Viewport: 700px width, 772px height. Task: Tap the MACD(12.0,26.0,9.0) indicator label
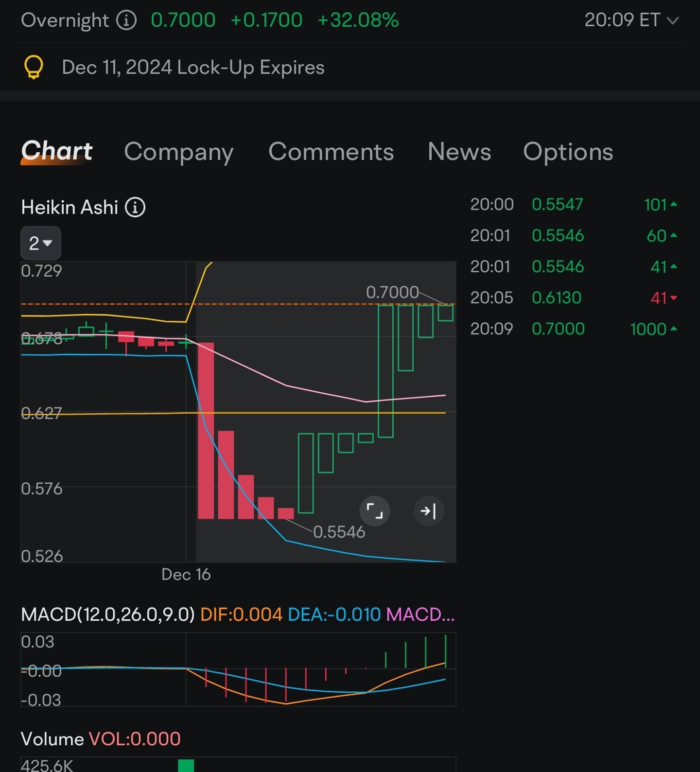[107, 614]
